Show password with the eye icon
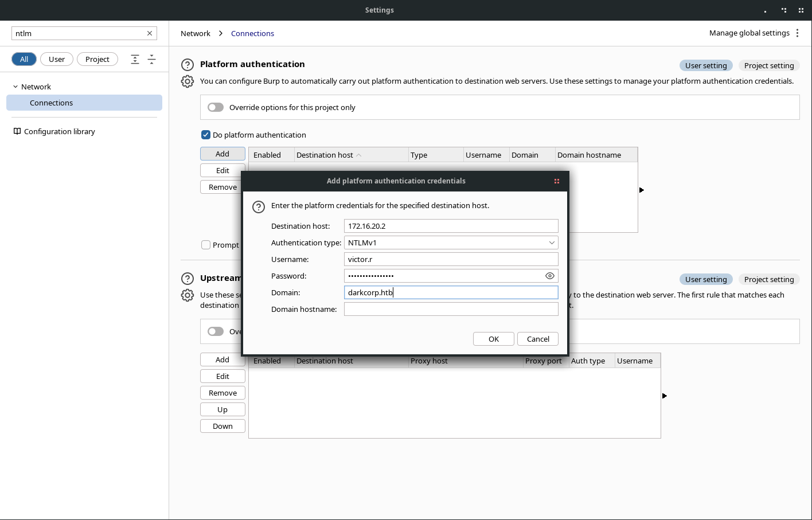Viewport: 812px width, 520px height. click(549, 276)
